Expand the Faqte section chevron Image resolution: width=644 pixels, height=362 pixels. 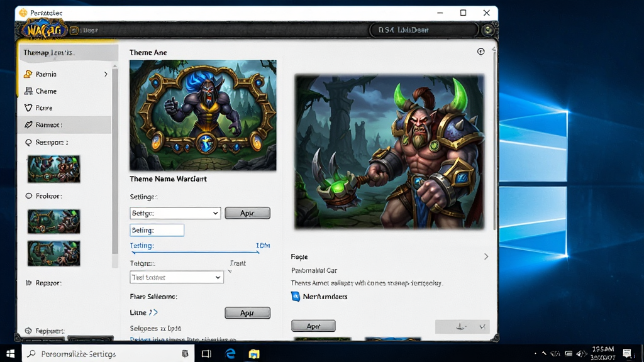point(486,256)
